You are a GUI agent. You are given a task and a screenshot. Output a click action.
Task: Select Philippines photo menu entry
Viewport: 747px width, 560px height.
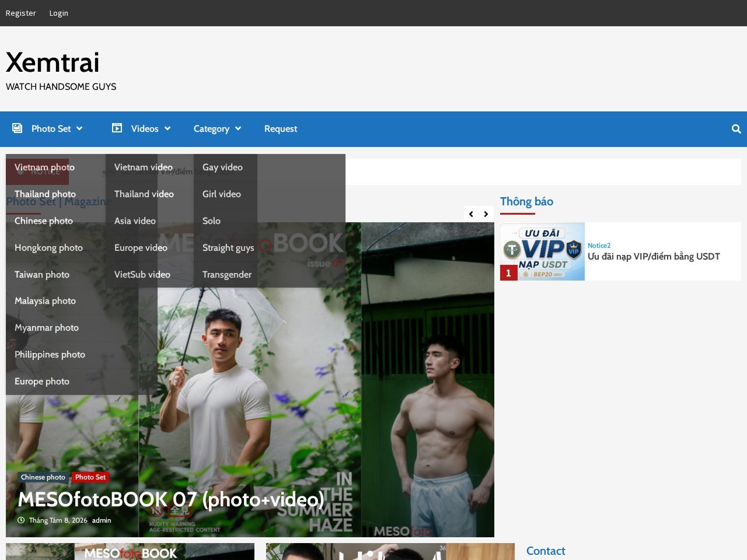tap(50, 355)
